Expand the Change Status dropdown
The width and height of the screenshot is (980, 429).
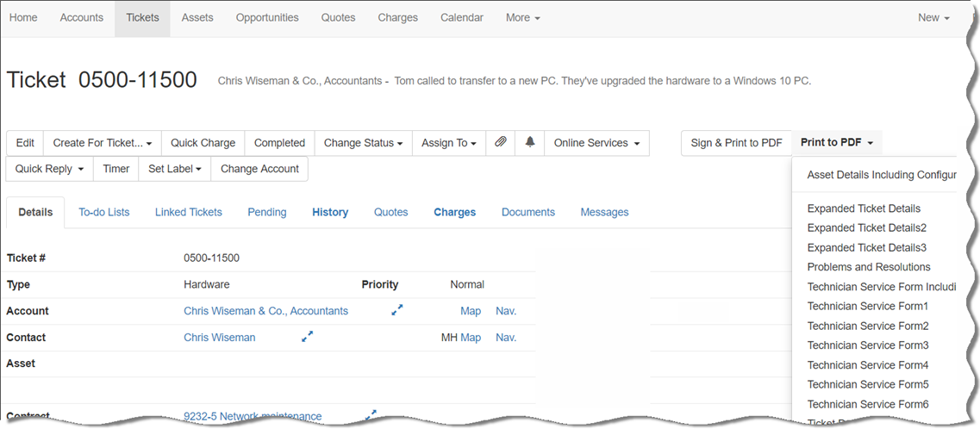(x=363, y=143)
